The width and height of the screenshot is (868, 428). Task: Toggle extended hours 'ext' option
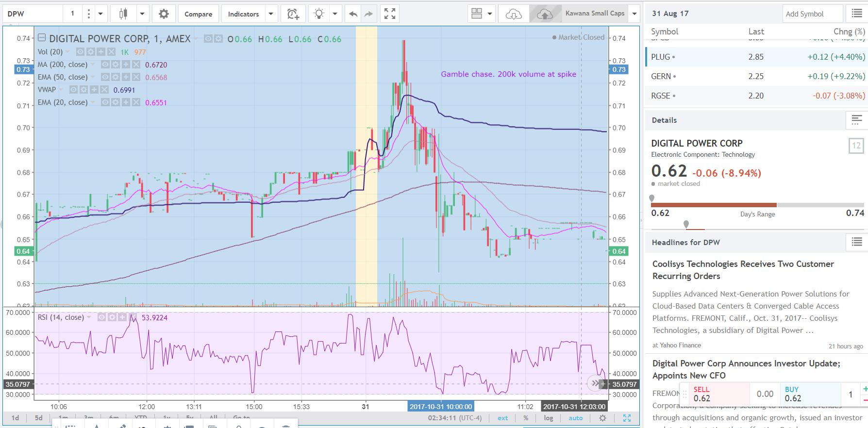pos(502,418)
